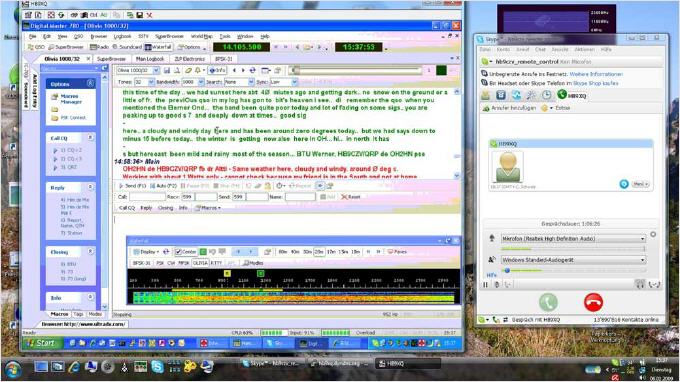Open the Soundcard toolbar item

(x=127, y=47)
